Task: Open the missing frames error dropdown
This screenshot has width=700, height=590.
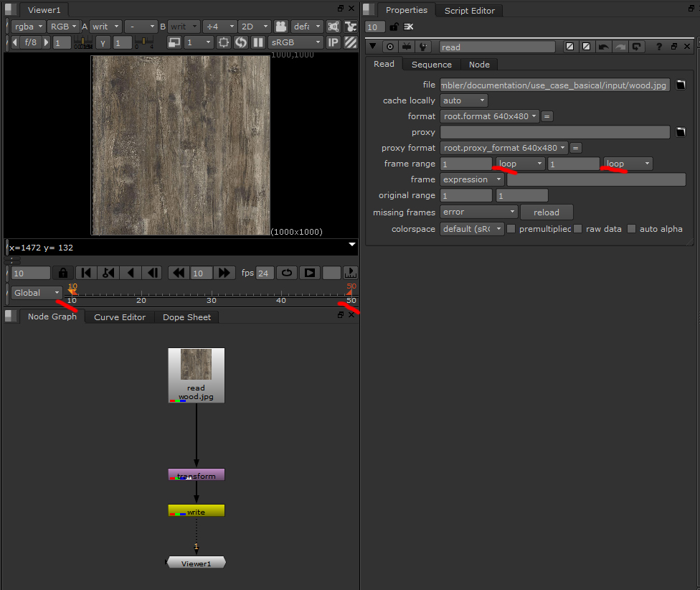Action: coord(478,212)
